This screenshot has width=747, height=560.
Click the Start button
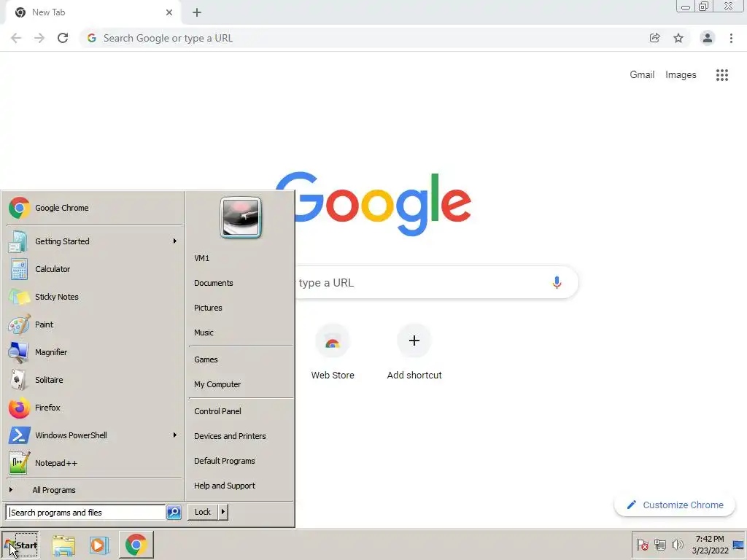(20, 545)
